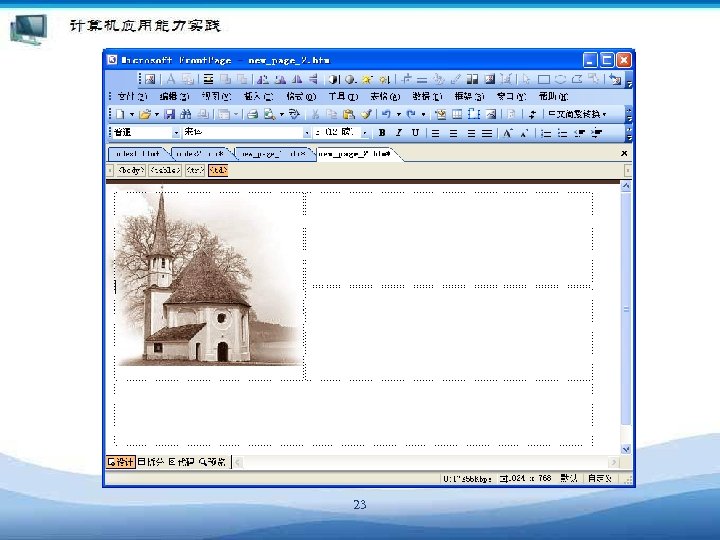Click Flip Horizontal icon in Pictures toolbar
The height and width of the screenshot is (540, 720).
click(297, 79)
